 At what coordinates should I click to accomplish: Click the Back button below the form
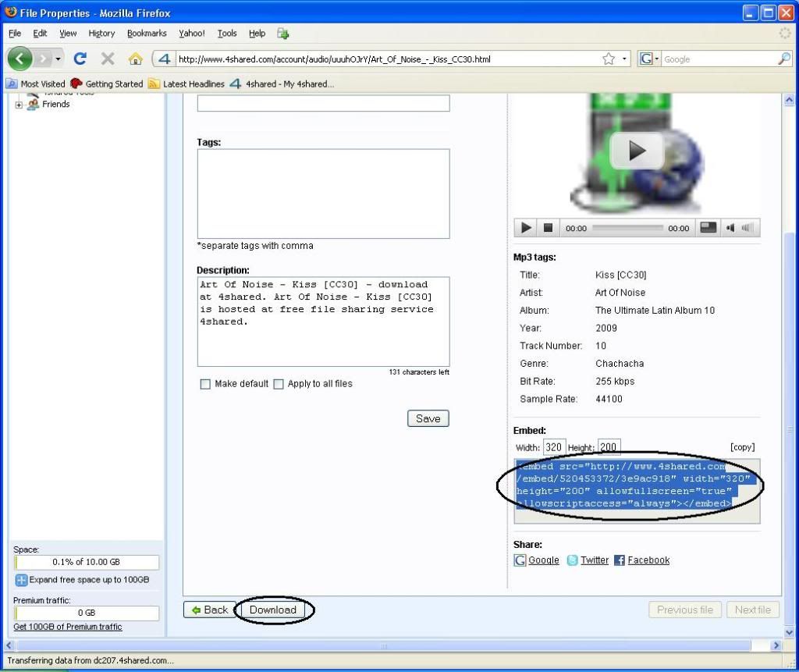[210, 610]
